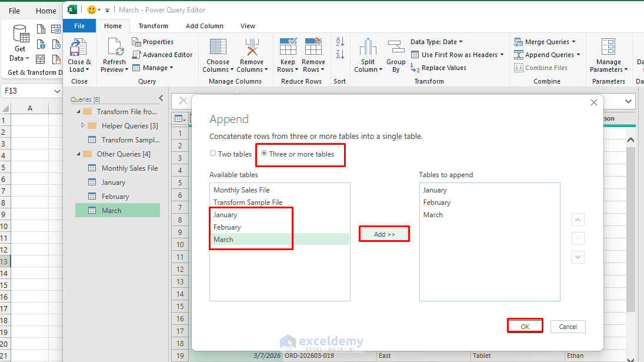Switch to the View tab
This screenshot has width=644, height=362.
(x=248, y=26)
